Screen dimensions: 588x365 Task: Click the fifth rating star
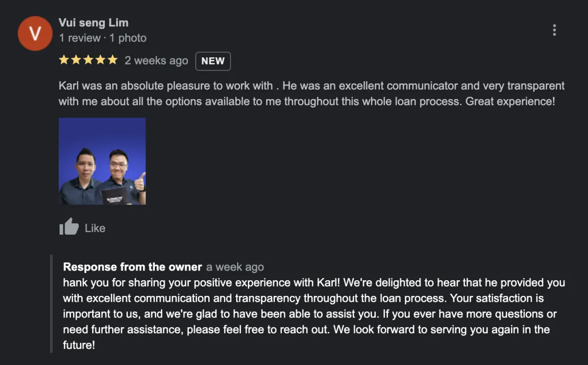tap(113, 60)
